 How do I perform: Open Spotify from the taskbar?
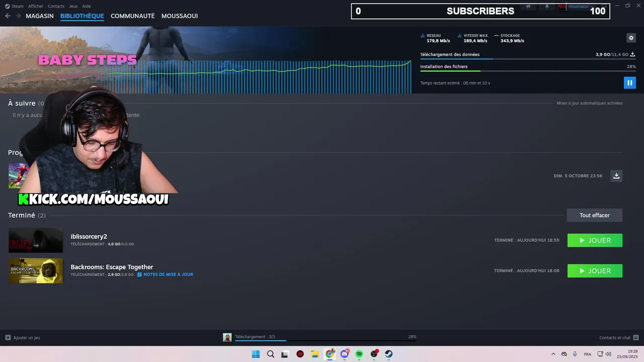point(359,354)
